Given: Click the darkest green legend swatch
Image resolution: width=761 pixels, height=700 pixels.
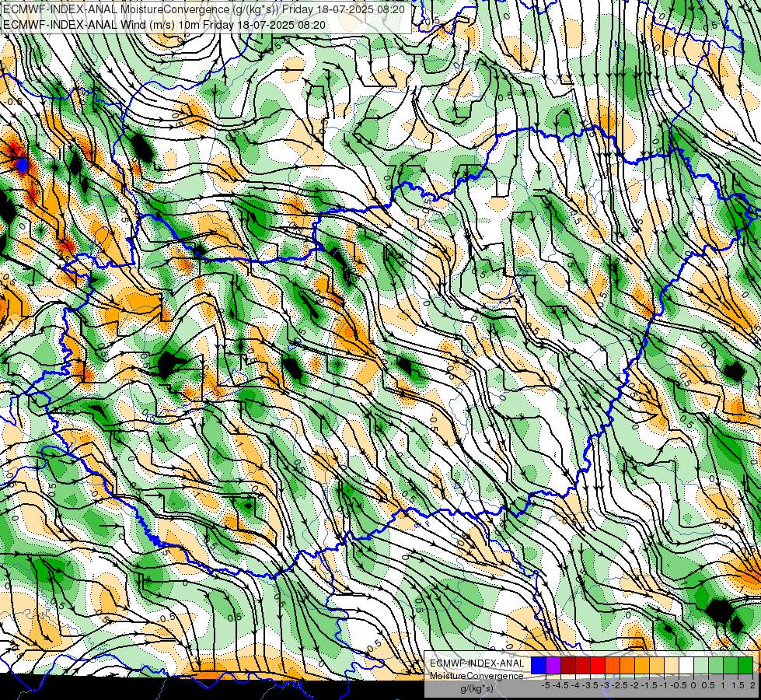Looking at the screenshot, I should [745, 665].
